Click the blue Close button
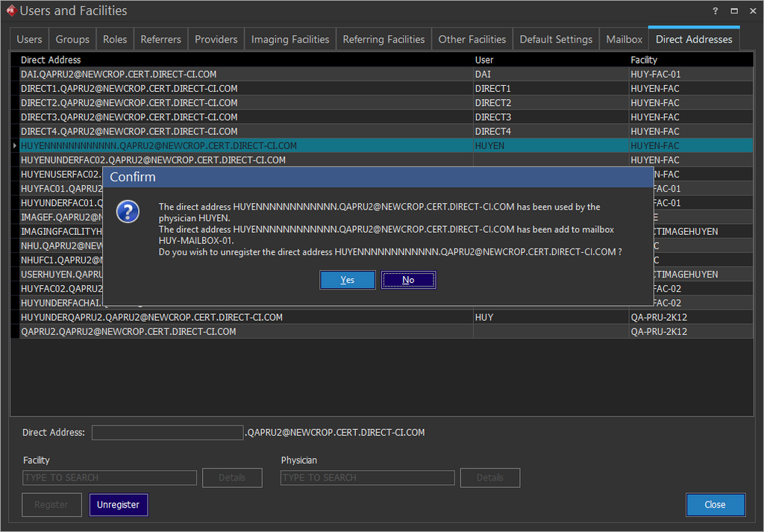 715,504
